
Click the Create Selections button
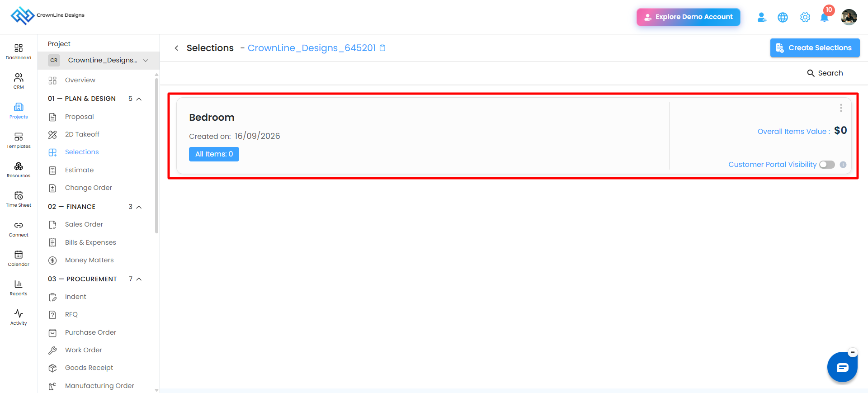tap(815, 48)
